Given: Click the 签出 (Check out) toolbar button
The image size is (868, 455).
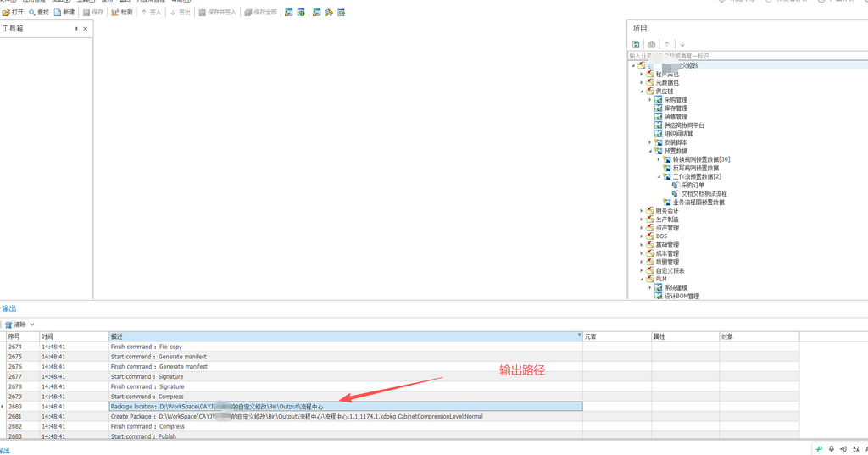Looking at the screenshot, I should coord(181,12).
